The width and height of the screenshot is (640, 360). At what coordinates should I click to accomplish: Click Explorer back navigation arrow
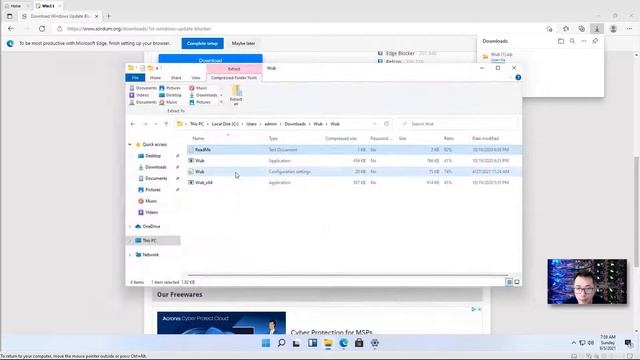[x=133, y=124]
